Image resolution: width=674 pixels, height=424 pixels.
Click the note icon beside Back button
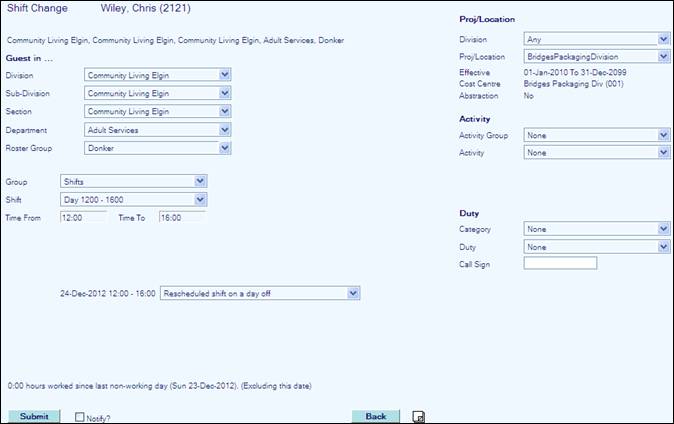pyautogui.click(x=419, y=417)
